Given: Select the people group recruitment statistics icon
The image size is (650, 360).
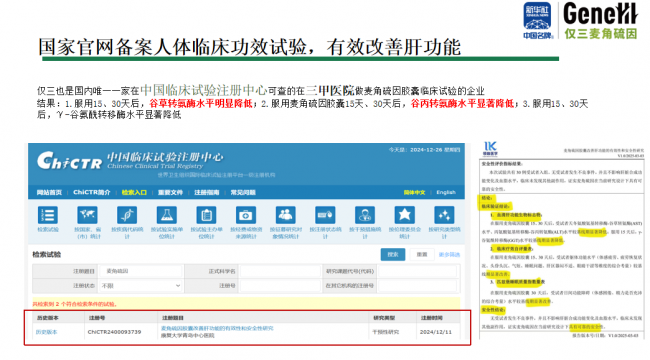Looking at the screenshot, I should click(286, 215).
